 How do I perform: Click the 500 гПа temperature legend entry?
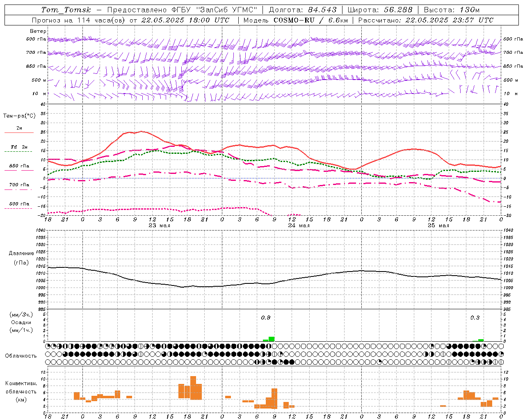point(19,205)
